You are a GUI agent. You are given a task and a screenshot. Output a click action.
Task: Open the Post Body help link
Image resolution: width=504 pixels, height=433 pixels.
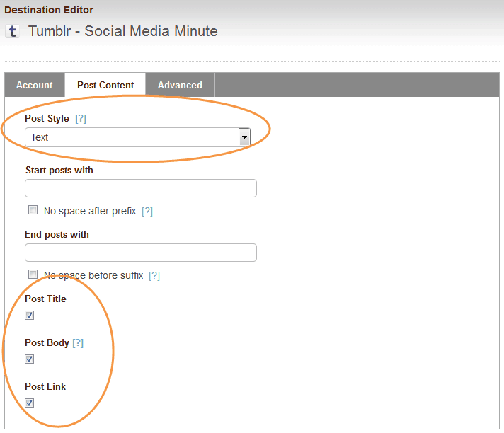[x=78, y=342]
